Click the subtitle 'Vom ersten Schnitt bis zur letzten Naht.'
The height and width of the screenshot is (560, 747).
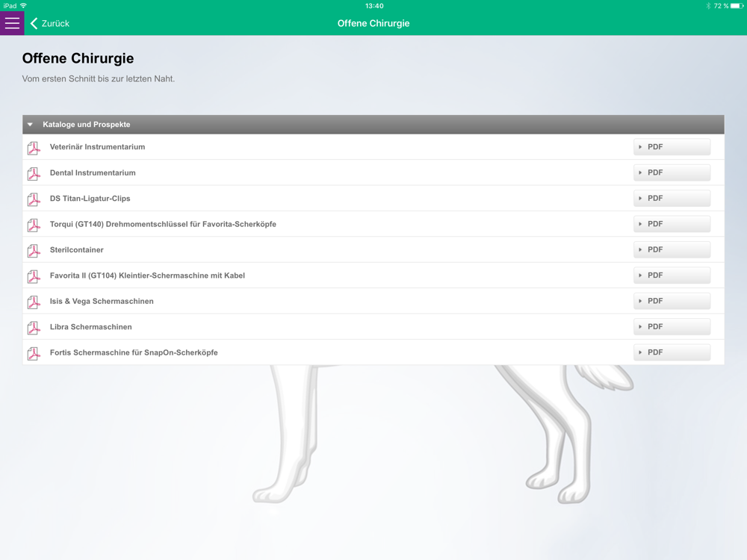pos(98,78)
